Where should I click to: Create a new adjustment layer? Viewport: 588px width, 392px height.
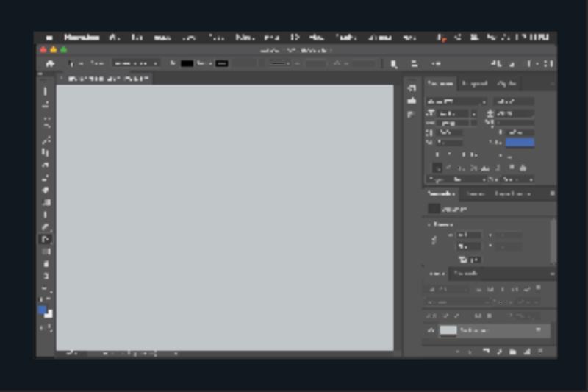tap(499, 352)
